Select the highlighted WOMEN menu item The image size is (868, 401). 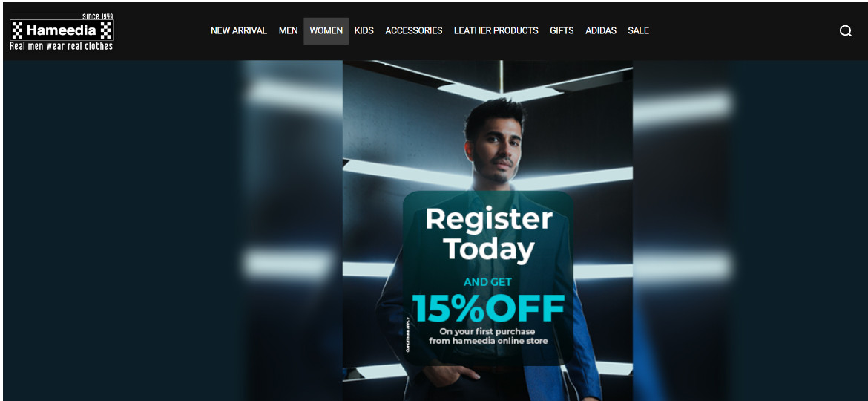click(326, 31)
